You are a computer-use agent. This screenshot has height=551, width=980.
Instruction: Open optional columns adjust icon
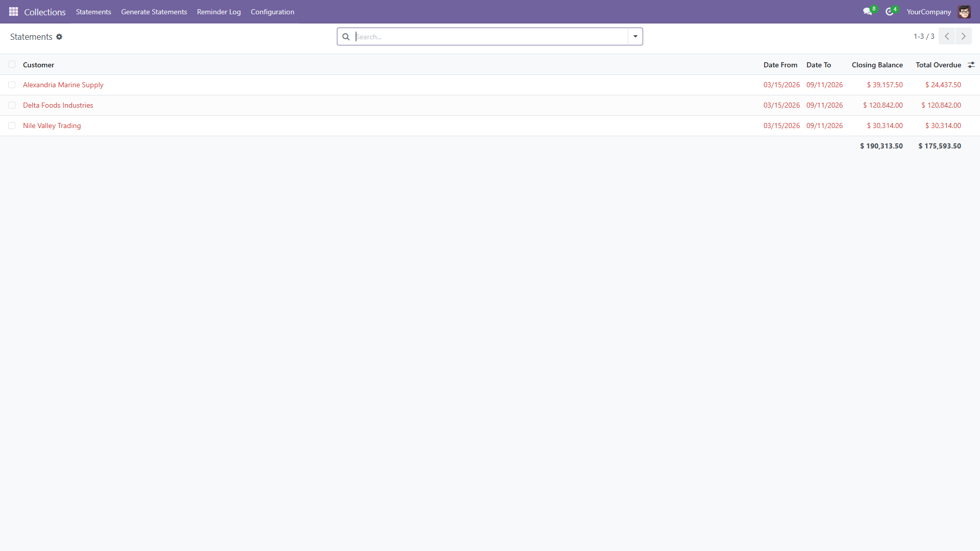[971, 65]
